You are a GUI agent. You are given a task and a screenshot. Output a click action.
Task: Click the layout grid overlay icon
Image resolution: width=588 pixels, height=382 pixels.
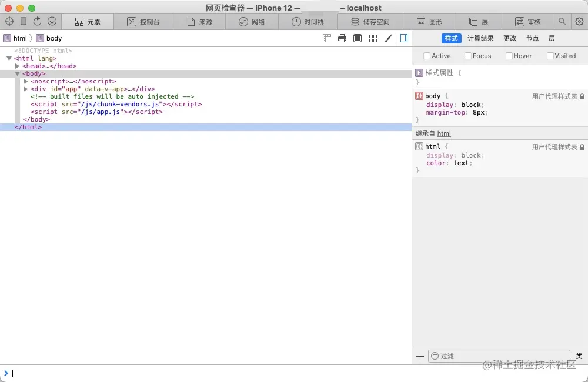373,38
